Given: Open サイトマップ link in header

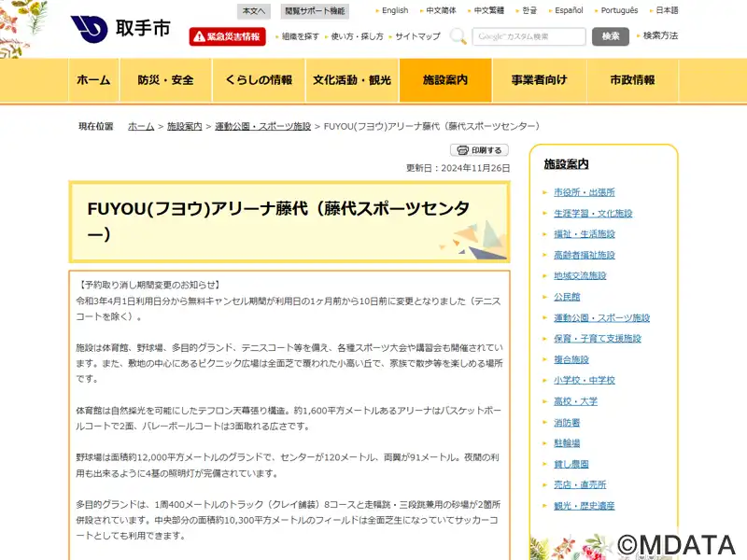Looking at the screenshot, I should coord(417,36).
